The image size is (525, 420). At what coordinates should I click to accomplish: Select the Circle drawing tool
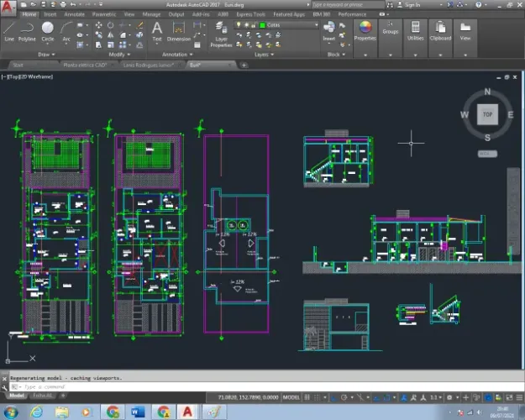(x=48, y=31)
